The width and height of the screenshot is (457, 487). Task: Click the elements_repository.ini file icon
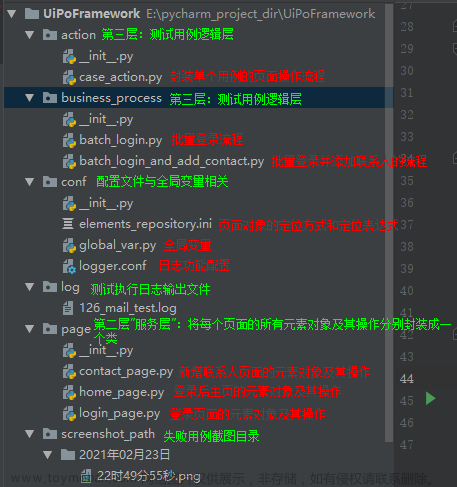[x=68, y=224]
